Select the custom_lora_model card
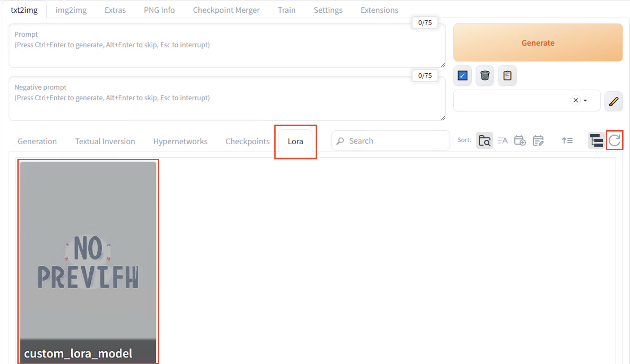This screenshot has width=630, height=364. pos(88,261)
